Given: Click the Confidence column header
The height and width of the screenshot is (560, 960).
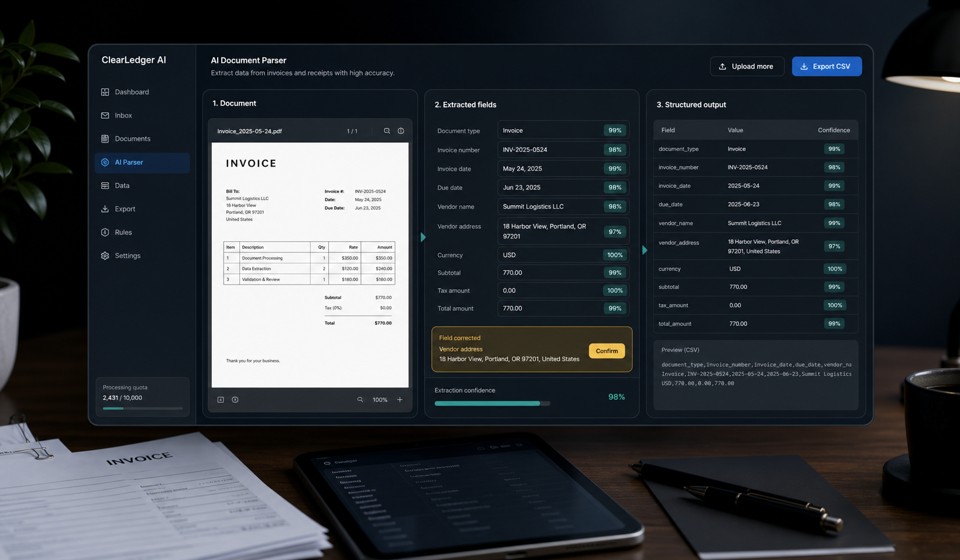Looking at the screenshot, I should [x=834, y=130].
